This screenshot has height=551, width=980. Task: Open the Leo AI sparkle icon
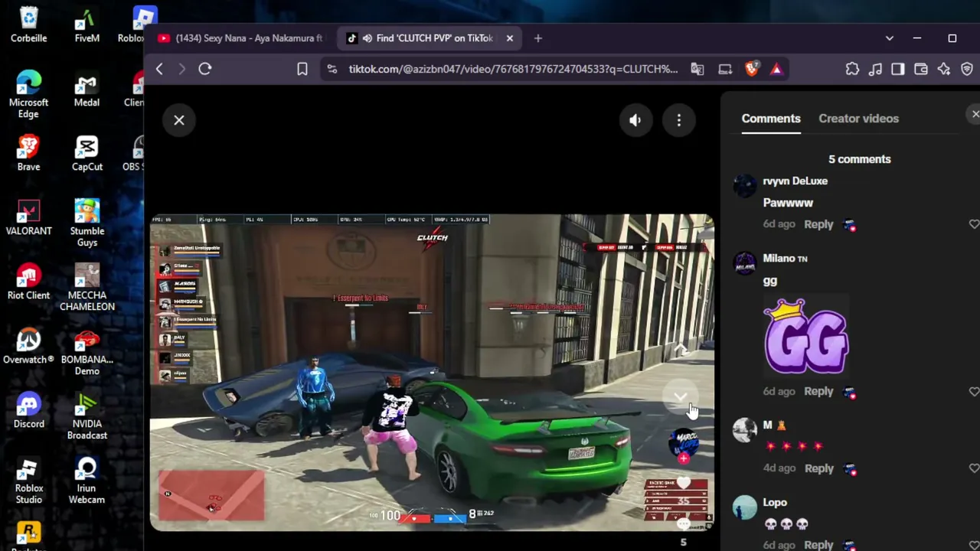point(944,69)
